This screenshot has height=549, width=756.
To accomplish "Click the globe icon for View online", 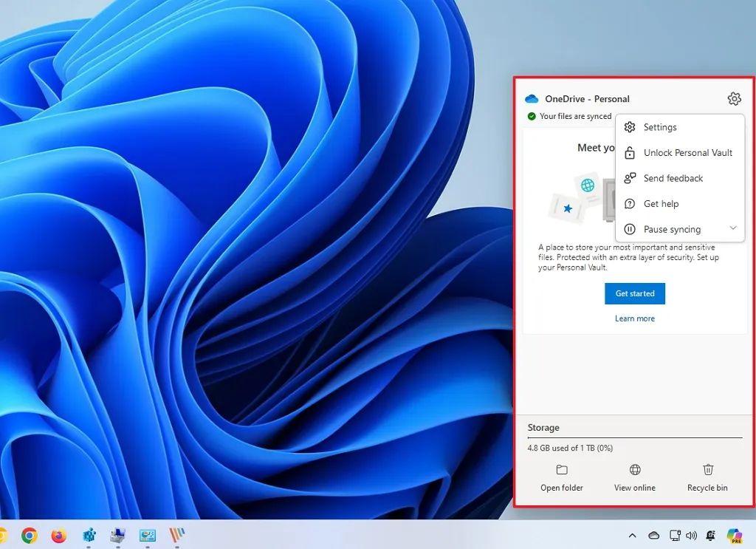I will tap(635, 470).
